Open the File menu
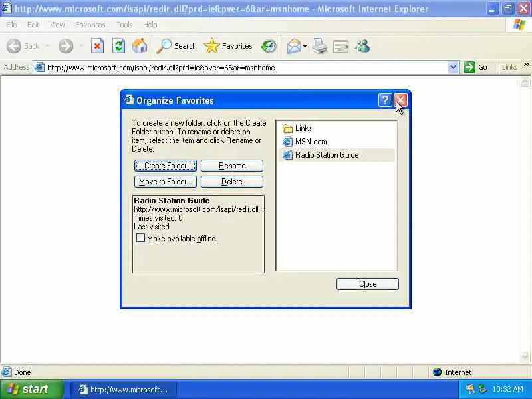The height and width of the screenshot is (399, 532). tap(11, 25)
